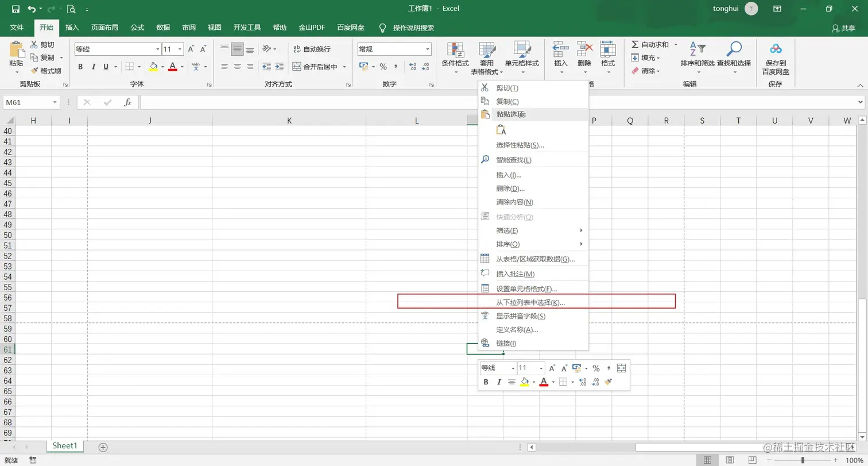This screenshot has height=466, width=868.
Task: Open 单元格样式 cell styles
Action: coord(522,59)
